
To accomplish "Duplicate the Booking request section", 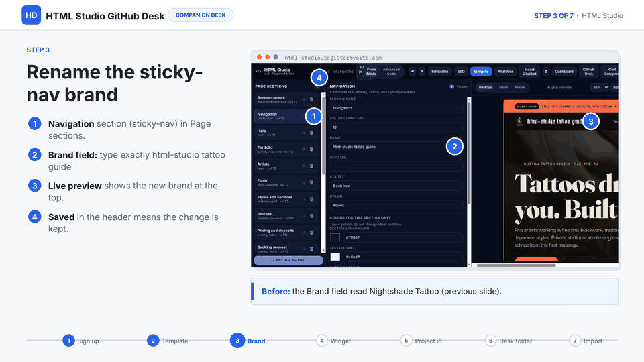I will tap(303, 249).
